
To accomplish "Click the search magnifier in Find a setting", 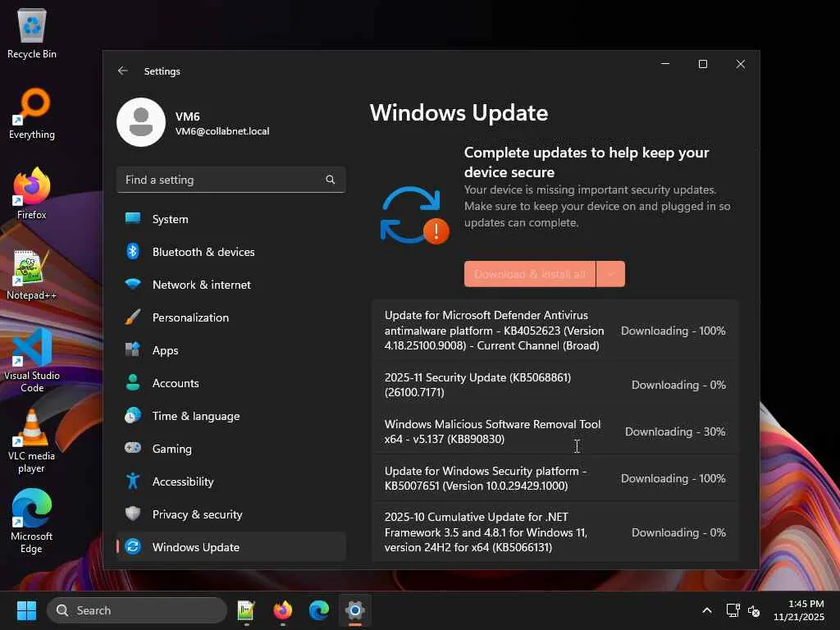I will pyautogui.click(x=331, y=180).
